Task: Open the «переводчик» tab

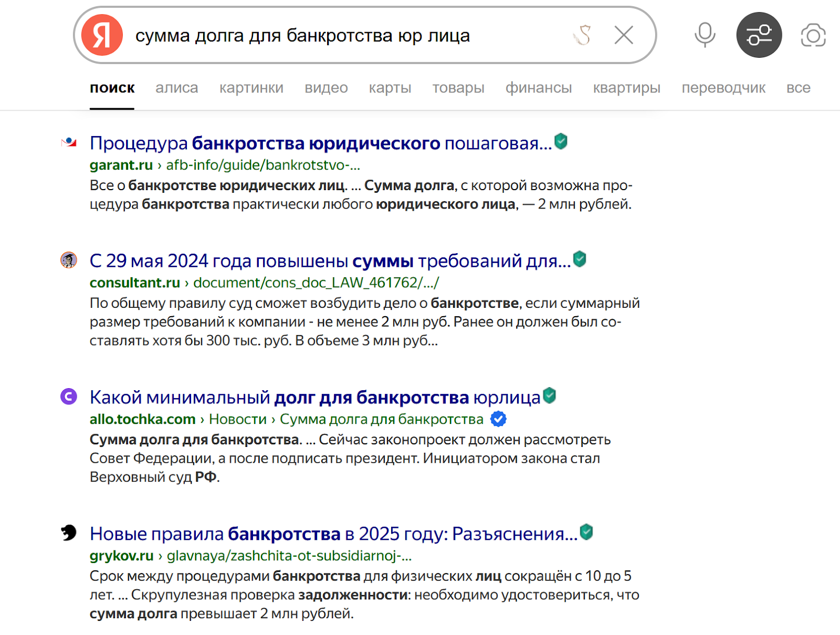Action: (x=723, y=88)
